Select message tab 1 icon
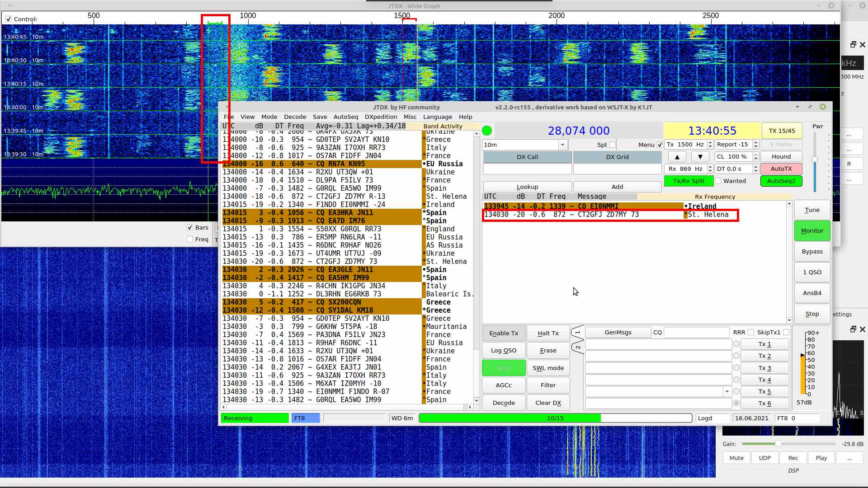868x488 pixels. pos(577,333)
